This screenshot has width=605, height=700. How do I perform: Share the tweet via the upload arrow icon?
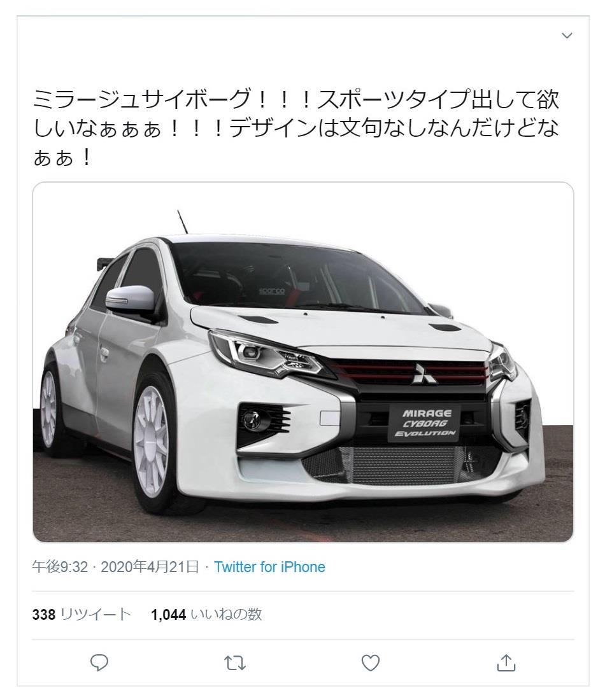506,662
